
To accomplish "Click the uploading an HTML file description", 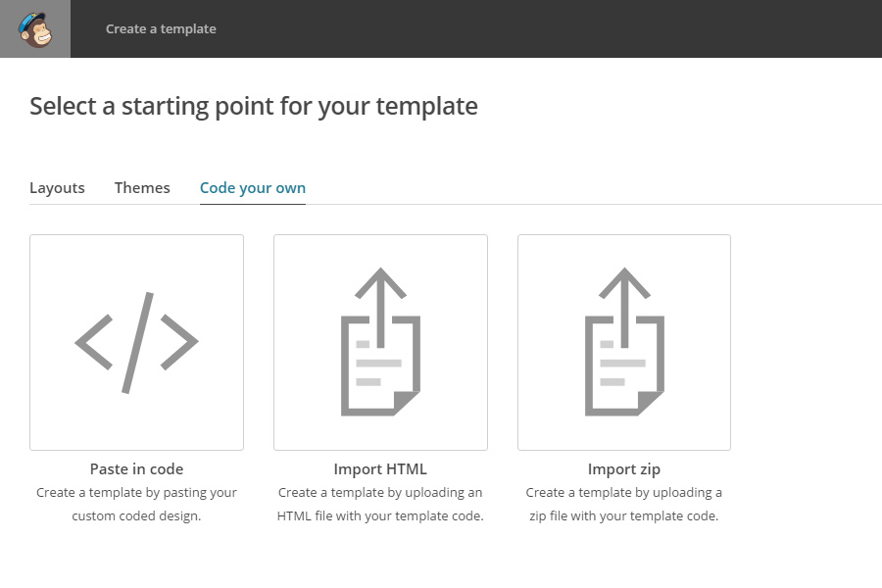I will coord(380,504).
